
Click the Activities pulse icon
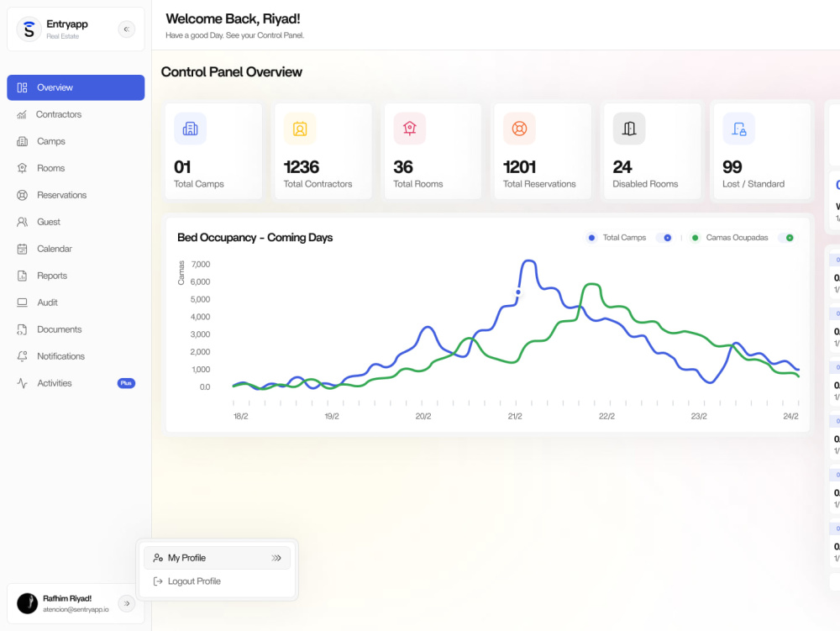coord(22,383)
